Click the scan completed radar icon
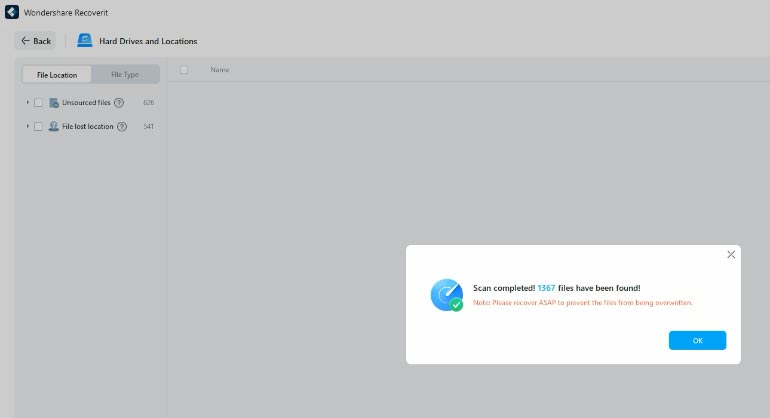The image size is (770, 418). (x=447, y=295)
